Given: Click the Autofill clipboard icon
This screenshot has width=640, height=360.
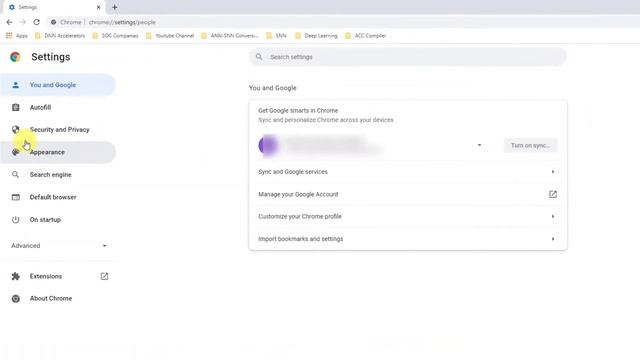Looking at the screenshot, I should (x=16, y=107).
